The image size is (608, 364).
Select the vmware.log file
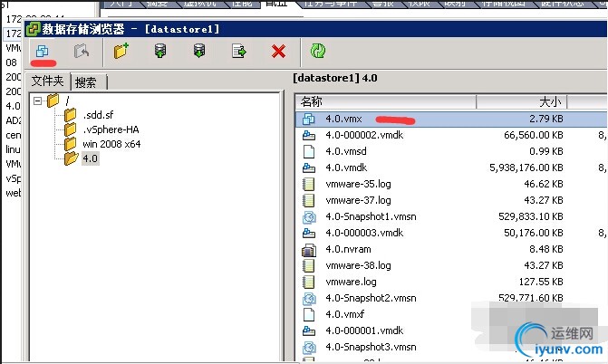click(351, 282)
